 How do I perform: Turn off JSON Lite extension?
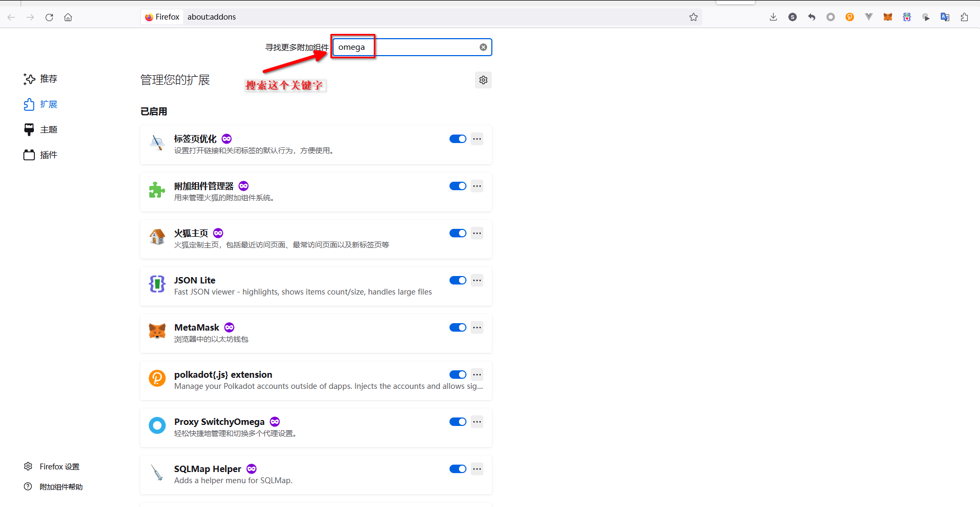pyautogui.click(x=457, y=280)
